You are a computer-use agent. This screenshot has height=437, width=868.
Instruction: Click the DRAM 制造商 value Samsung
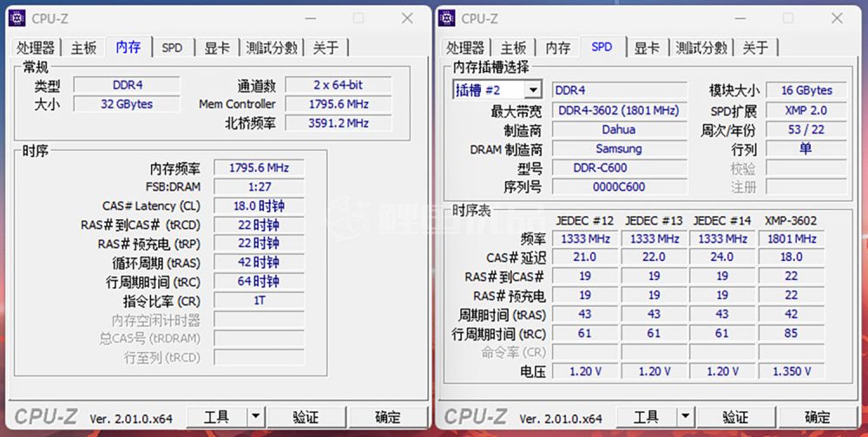pyautogui.click(x=619, y=148)
